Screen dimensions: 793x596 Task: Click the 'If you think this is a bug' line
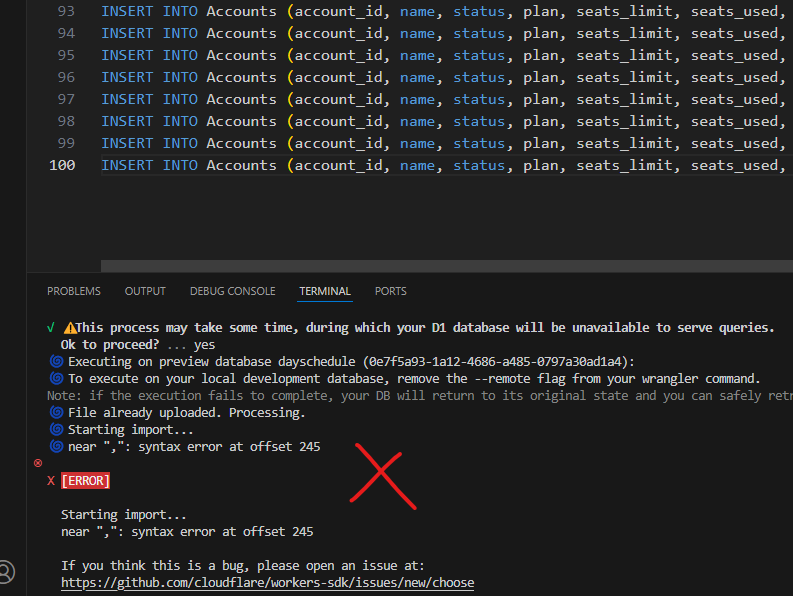[243, 566]
